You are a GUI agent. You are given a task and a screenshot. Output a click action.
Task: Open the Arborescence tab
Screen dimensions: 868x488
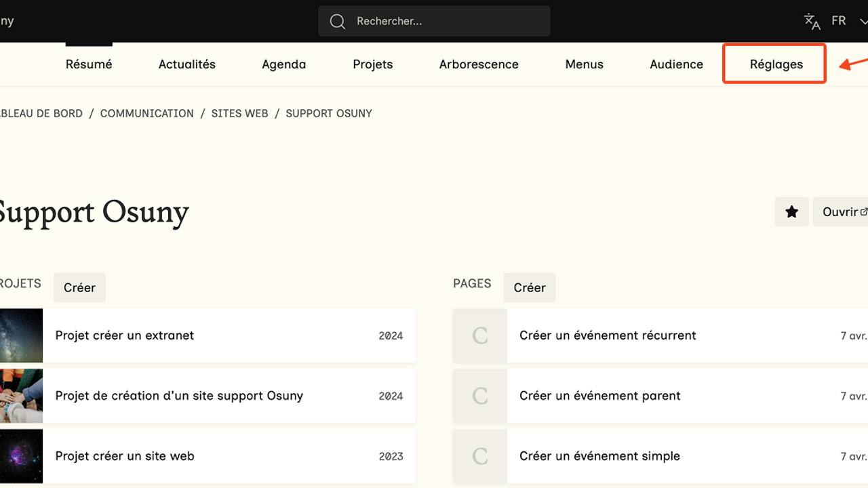click(478, 64)
